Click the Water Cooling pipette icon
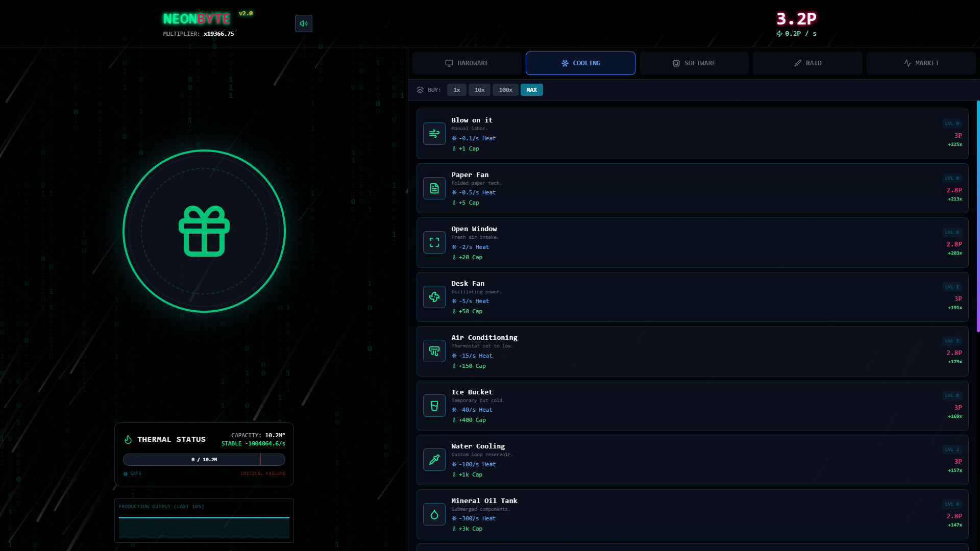This screenshot has height=551, width=980. (434, 460)
